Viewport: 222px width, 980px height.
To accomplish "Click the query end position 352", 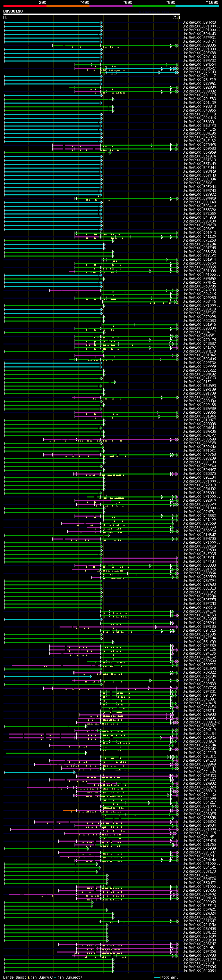I will tap(175, 17).
